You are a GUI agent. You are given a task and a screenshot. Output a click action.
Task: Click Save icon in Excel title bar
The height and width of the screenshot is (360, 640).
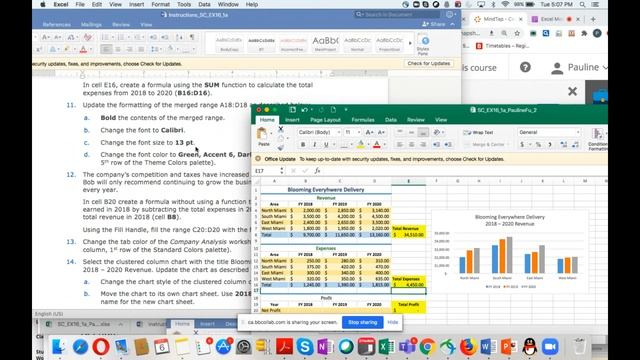(293, 110)
